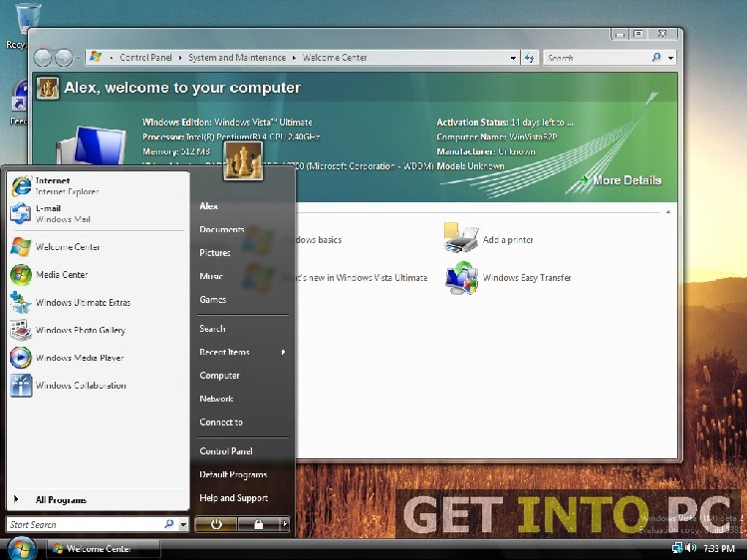Image resolution: width=747 pixels, height=560 pixels.
Task: Open shutdown options arrow beside lock button
Action: click(285, 524)
